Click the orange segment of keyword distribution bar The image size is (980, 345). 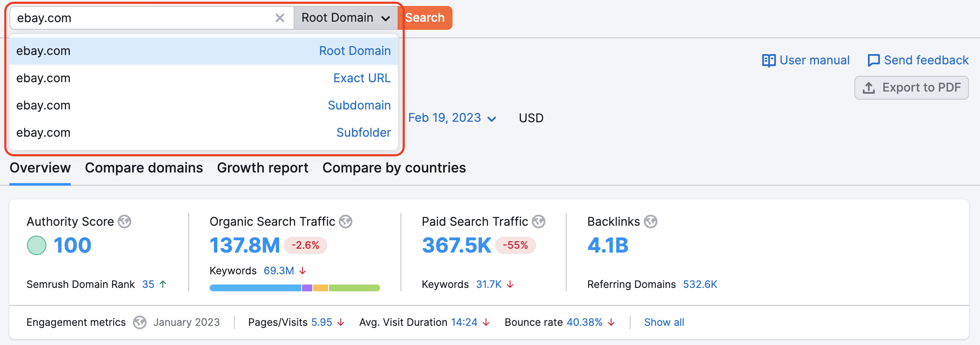(320, 288)
